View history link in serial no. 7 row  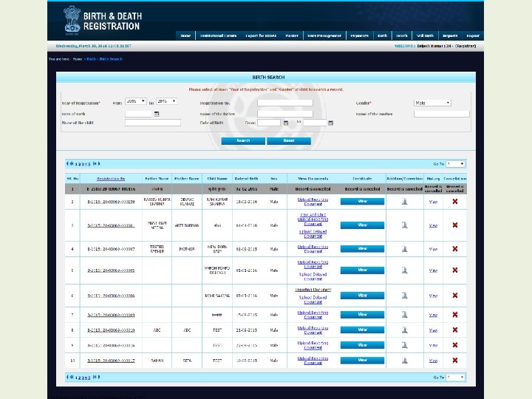pos(433,316)
